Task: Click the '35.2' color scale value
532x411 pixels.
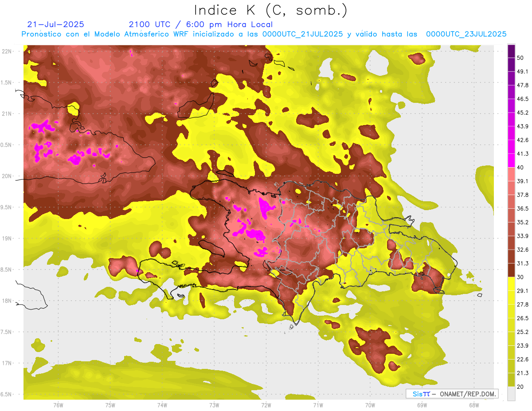Action: [523, 222]
